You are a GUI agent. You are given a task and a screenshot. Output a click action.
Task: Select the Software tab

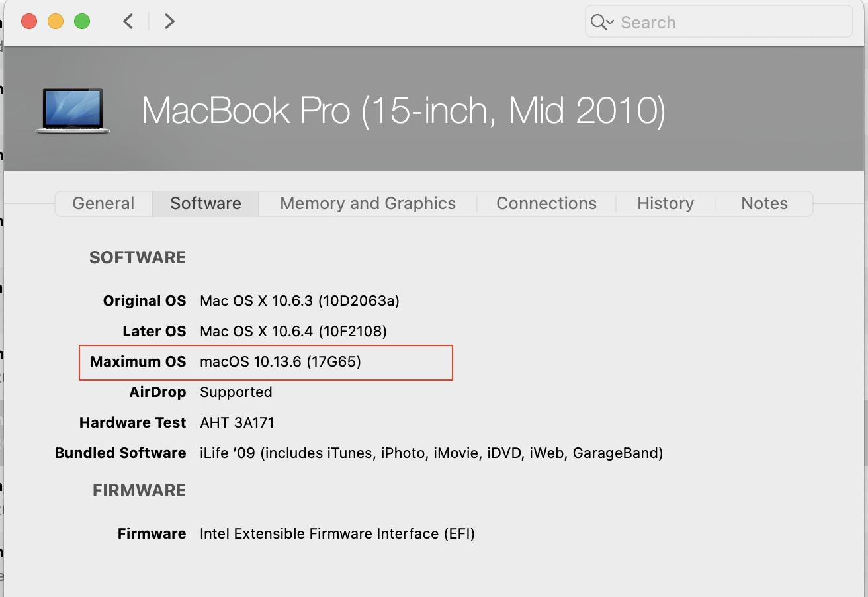(206, 203)
